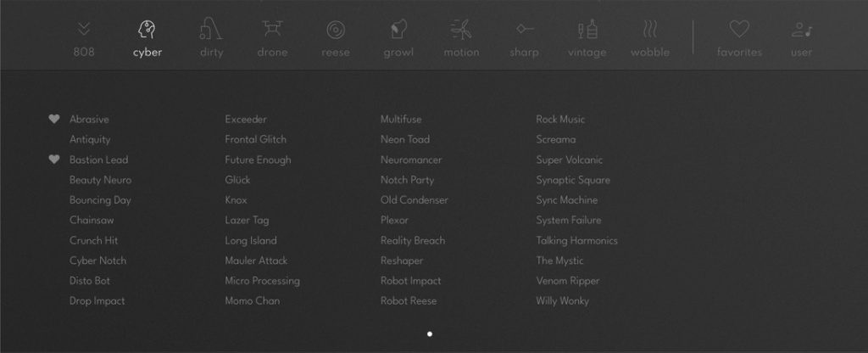Select the Future Enough preset
This screenshot has height=353, width=868.
point(258,160)
